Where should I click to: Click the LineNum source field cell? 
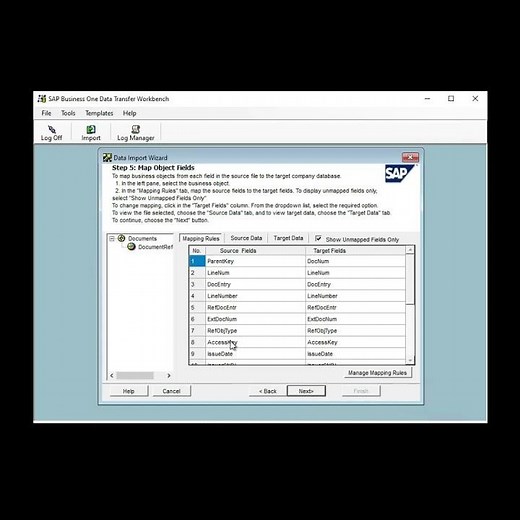pyautogui.click(x=255, y=273)
